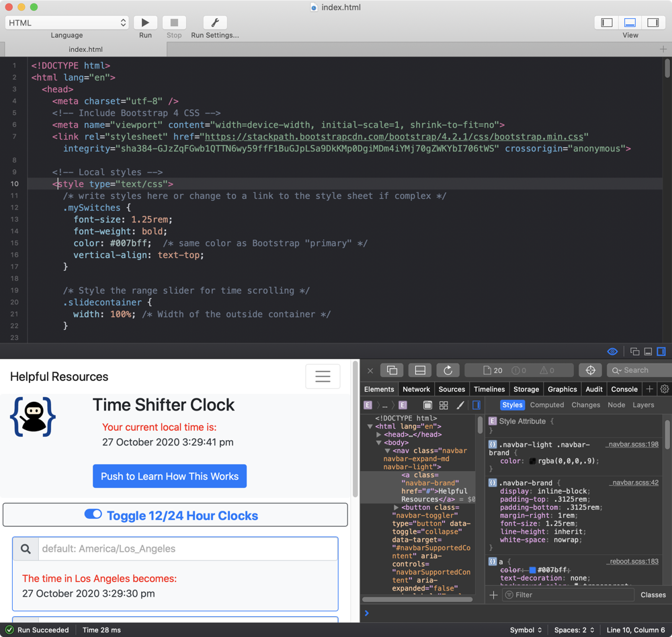
Task: Click the hamburger navbar toggler
Action: pos(323,377)
